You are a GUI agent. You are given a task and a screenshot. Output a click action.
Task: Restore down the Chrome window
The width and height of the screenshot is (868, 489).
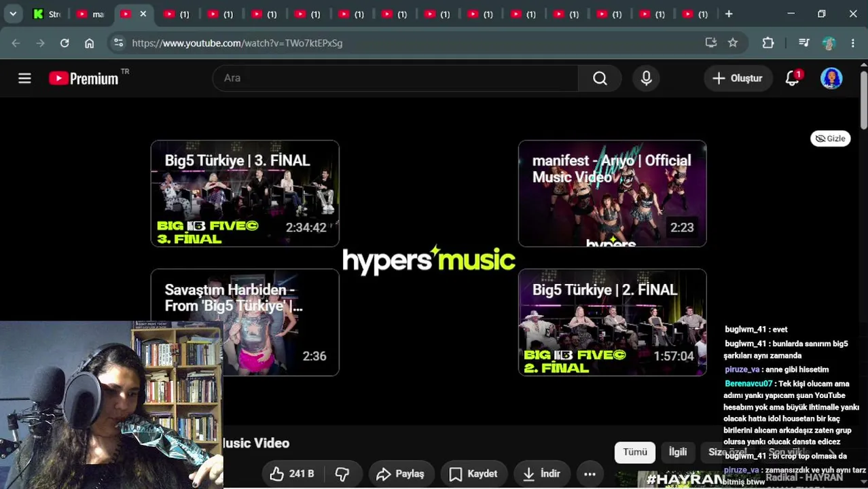point(822,14)
